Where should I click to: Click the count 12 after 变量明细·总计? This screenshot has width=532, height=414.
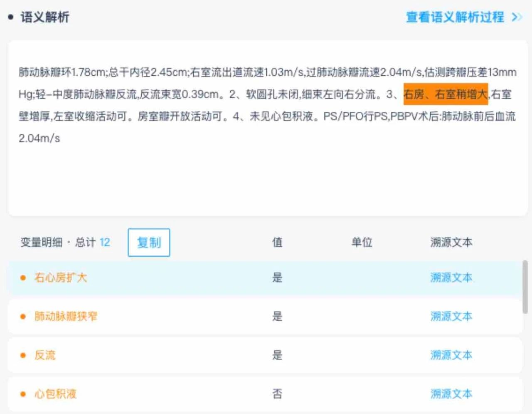pos(104,243)
